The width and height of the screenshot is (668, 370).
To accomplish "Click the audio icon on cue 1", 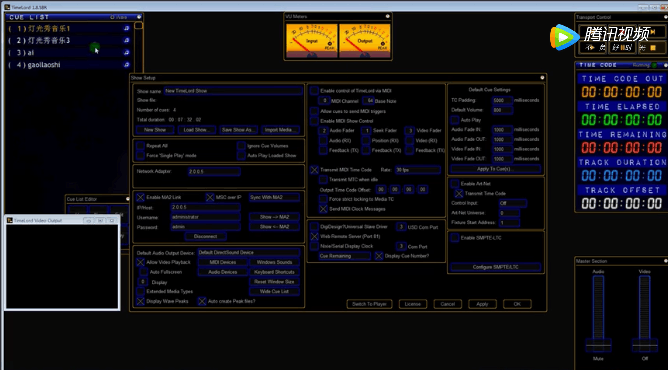I will [x=126, y=29].
